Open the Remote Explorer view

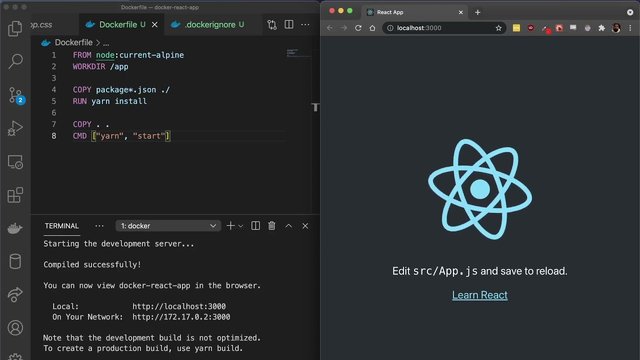[15, 162]
